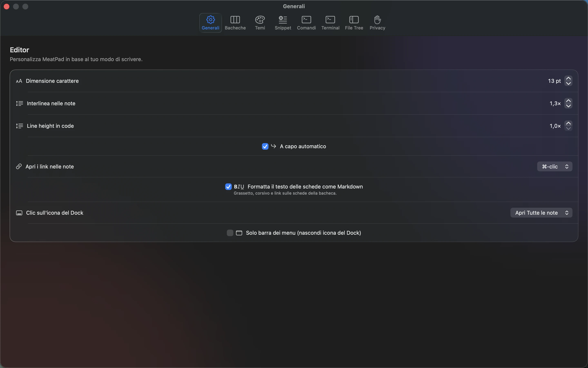Uncheck Formatta il testo come Markdown
The width and height of the screenshot is (588, 368).
click(x=228, y=187)
